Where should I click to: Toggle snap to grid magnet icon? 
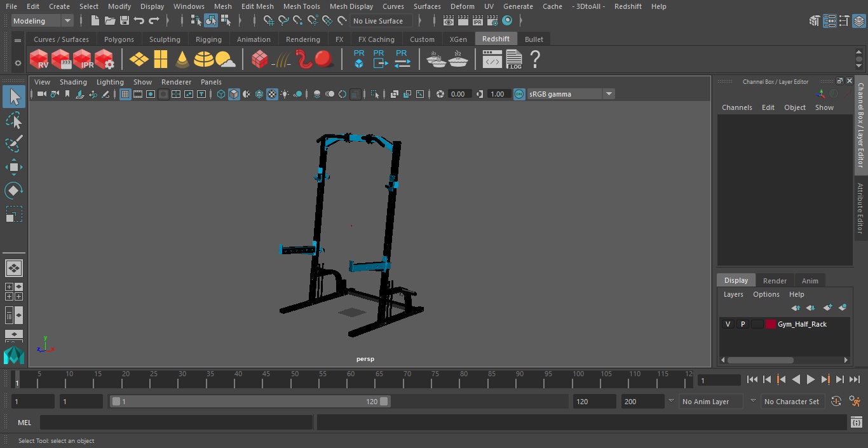tap(269, 21)
